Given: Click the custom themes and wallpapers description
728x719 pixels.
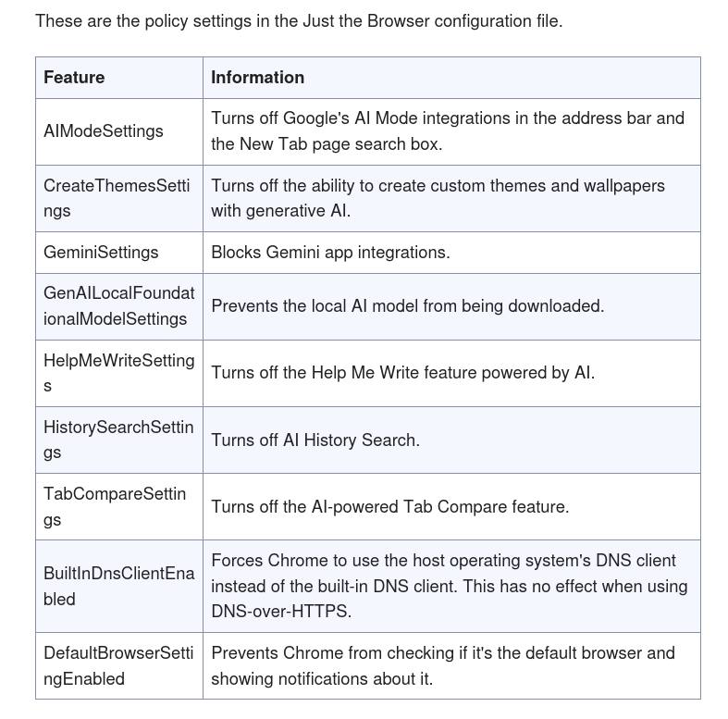Looking at the screenshot, I should point(438,198).
